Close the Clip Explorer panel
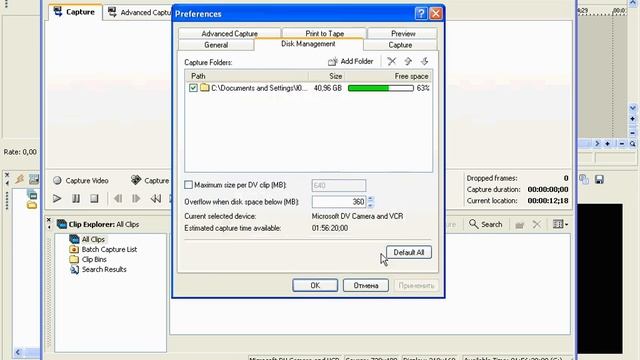Image resolution: width=640 pixels, height=360 pixels. tap(49, 220)
